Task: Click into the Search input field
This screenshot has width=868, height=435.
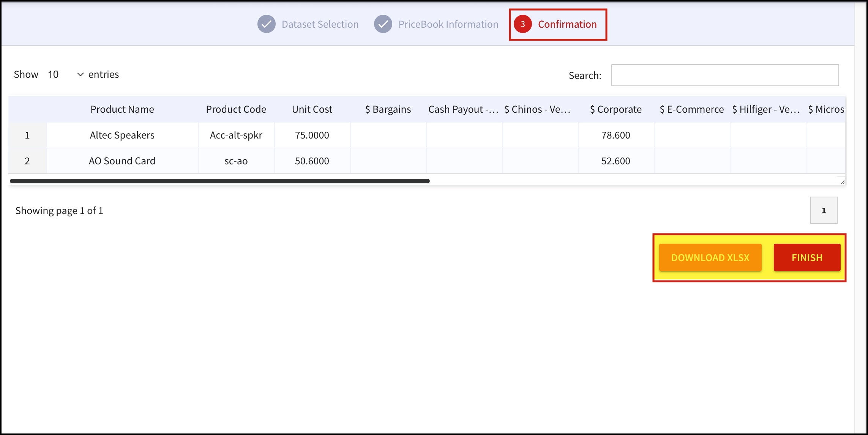Action: click(x=725, y=75)
